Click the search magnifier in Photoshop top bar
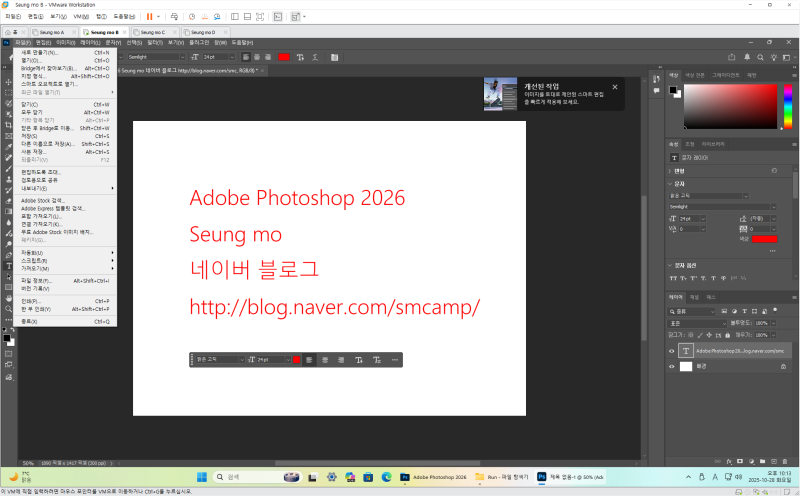This screenshot has height=496, width=800. (x=760, y=57)
